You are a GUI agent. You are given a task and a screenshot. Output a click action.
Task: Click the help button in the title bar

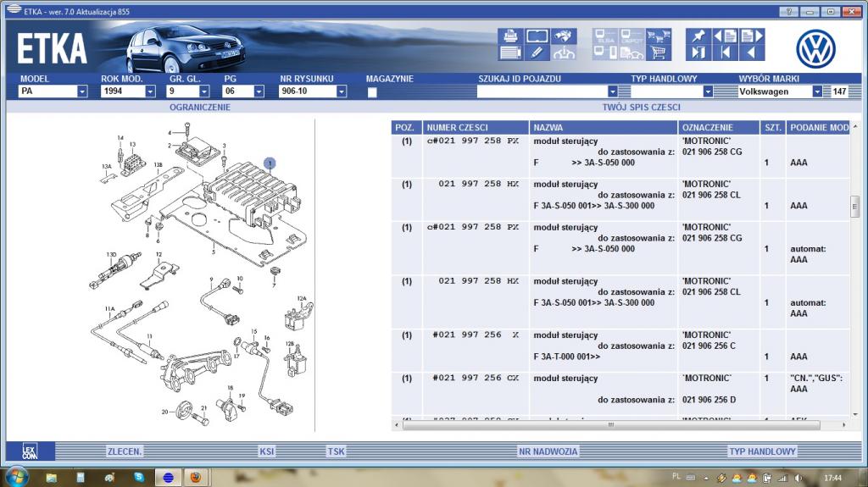pyautogui.click(x=788, y=12)
